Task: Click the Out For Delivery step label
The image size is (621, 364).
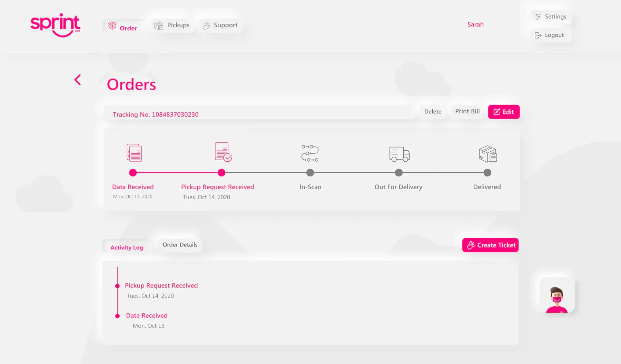Action: pyautogui.click(x=398, y=187)
